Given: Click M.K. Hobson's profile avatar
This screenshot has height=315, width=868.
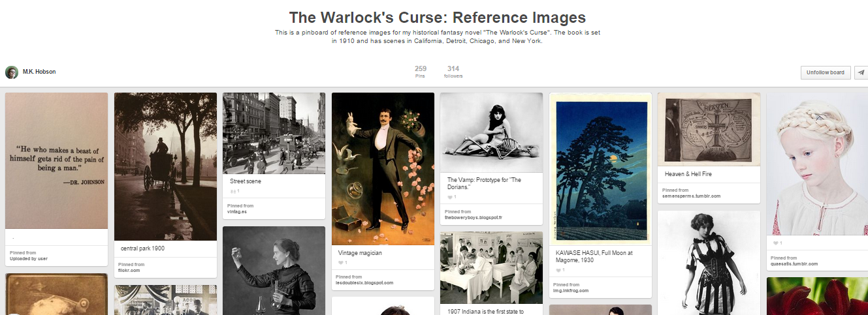Looking at the screenshot, I should tap(11, 72).
